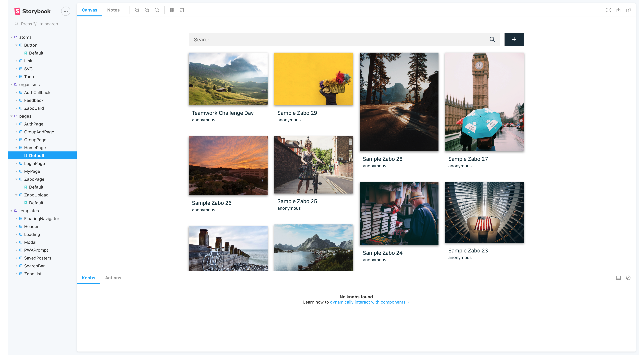Reset zoom with the toolbar icon
This screenshot has height=364, width=639.
click(157, 10)
